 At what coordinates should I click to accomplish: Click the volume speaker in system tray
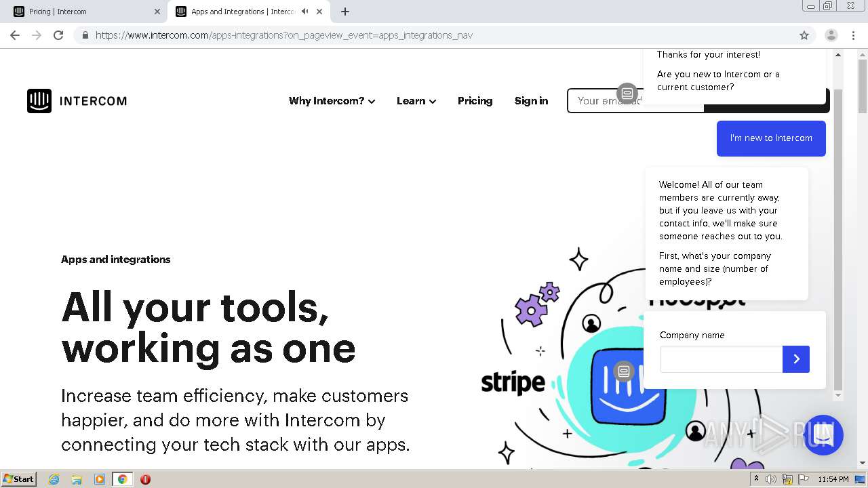point(771,479)
